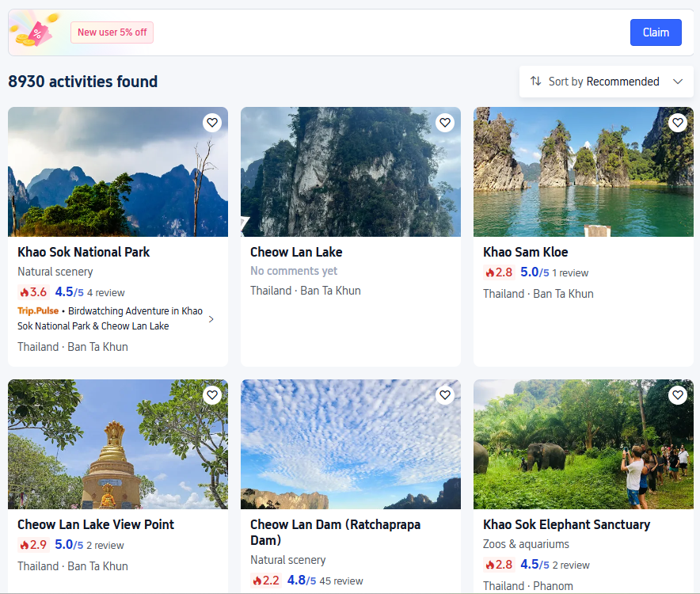Viewport: 700px width, 594px height.
Task: Click heart icon on Cheow Lan Dam card
Action: click(444, 395)
